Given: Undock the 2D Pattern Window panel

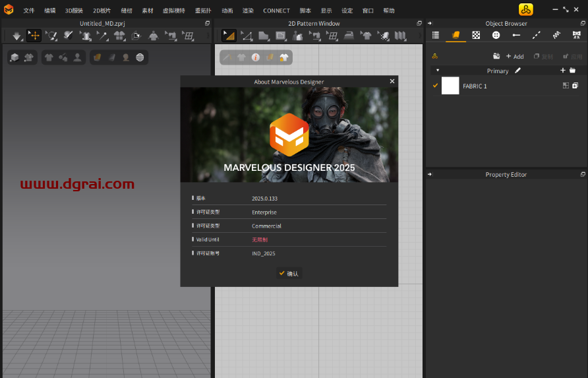Looking at the screenshot, I should (x=419, y=23).
